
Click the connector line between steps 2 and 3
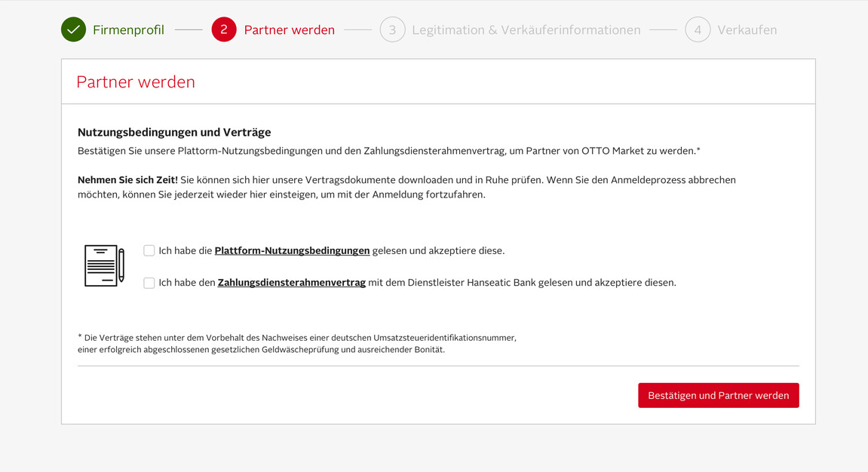tap(357, 29)
